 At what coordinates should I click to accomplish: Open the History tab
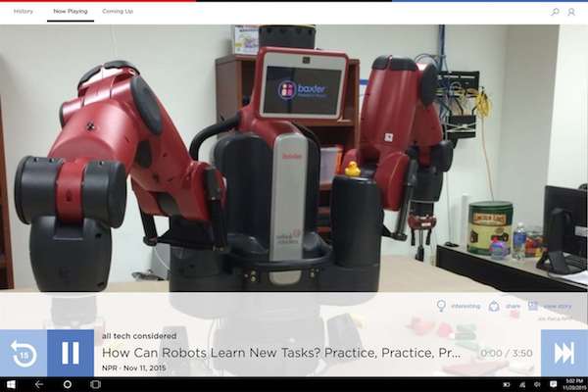pyautogui.click(x=24, y=11)
